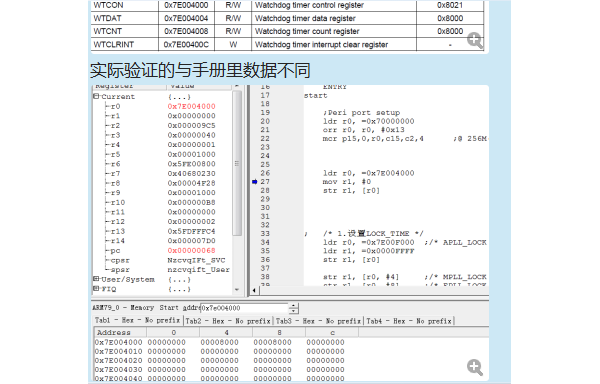Viewport: 600px width, 384px height.
Task: Select the r13 register row
Action: pos(161,231)
